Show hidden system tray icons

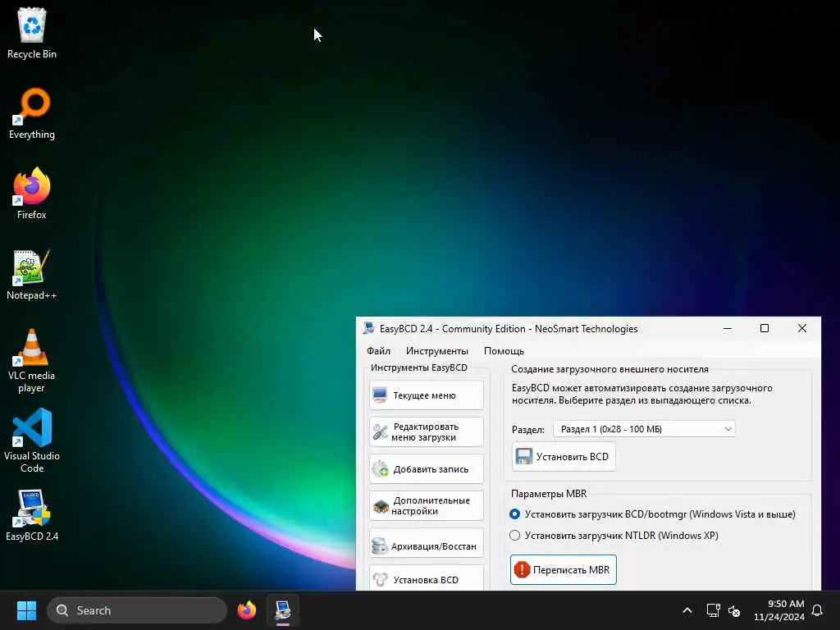687,610
